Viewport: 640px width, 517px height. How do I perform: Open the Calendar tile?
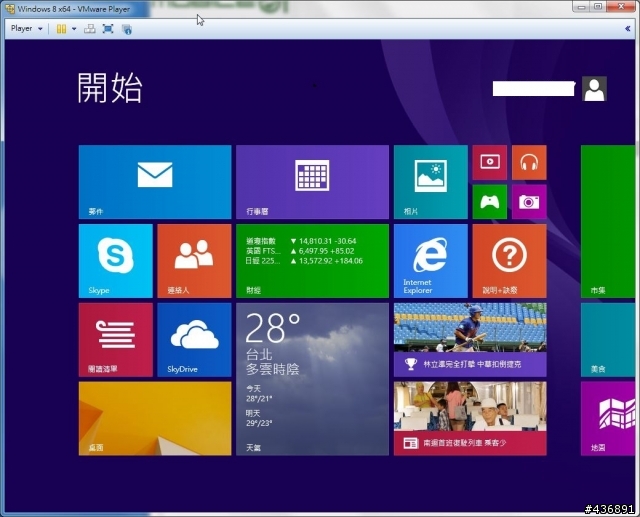click(312, 182)
